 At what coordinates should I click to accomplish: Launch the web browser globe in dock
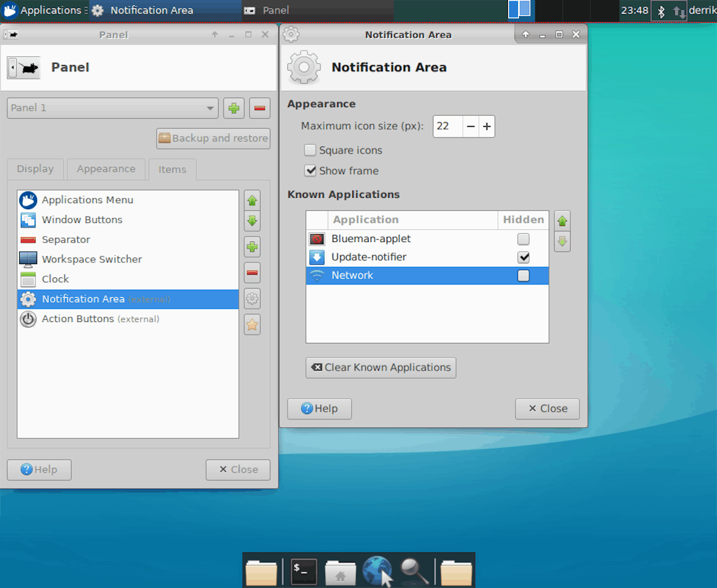[377, 569]
